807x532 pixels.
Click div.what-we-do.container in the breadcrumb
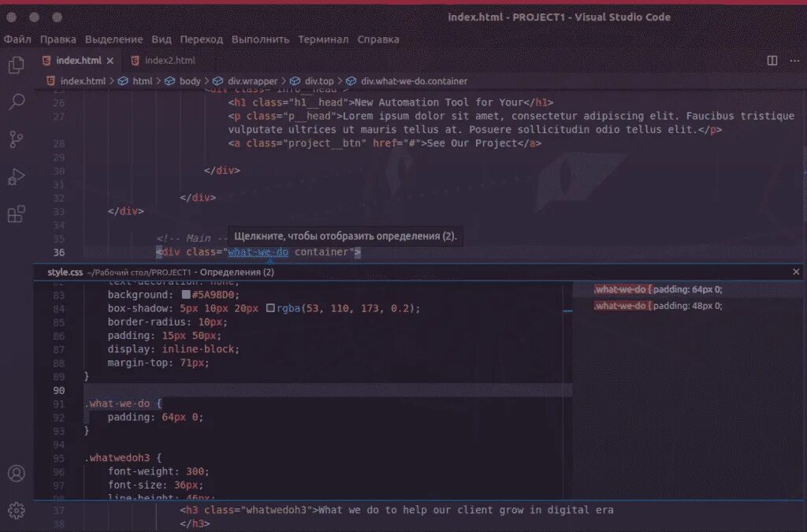(x=415, y=81)
